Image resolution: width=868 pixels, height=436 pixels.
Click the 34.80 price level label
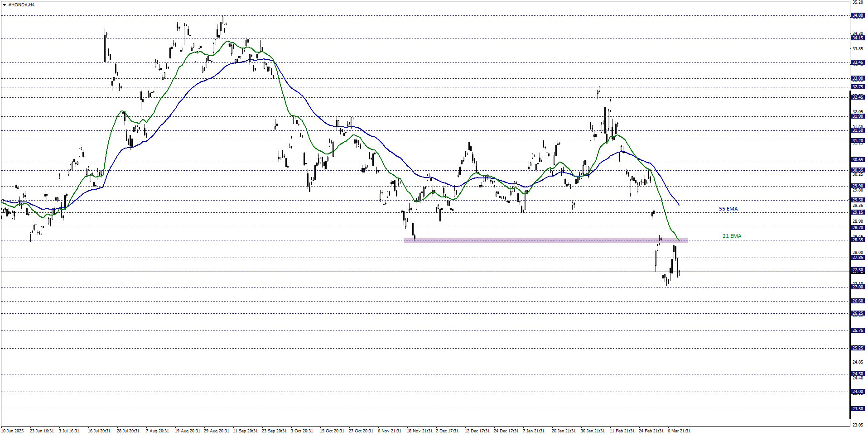pos(858,15)
